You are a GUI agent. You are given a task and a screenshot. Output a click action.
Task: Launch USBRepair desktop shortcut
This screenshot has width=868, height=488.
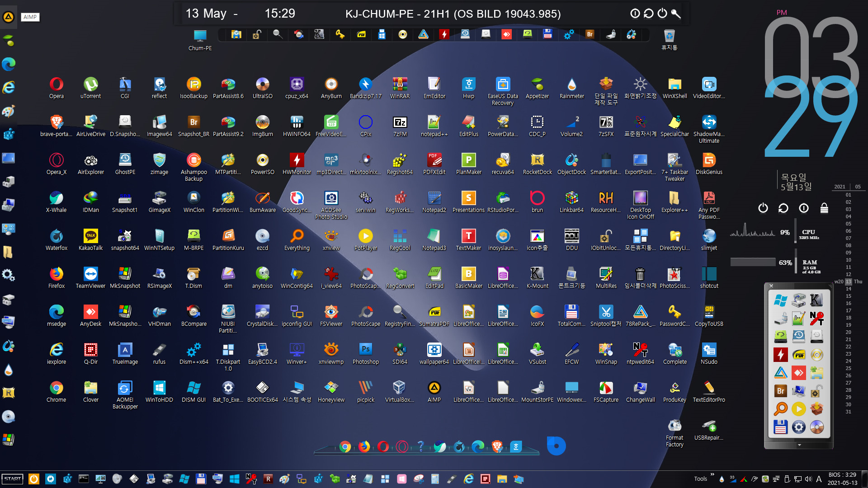709,429
